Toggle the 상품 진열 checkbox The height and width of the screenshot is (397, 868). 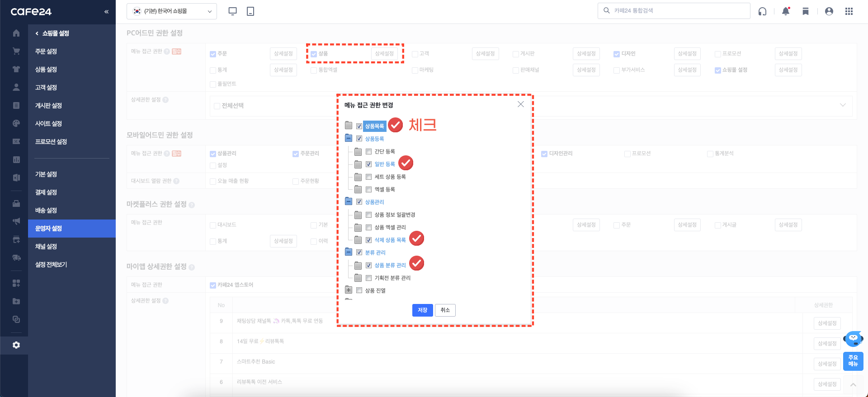pos(359,290)
